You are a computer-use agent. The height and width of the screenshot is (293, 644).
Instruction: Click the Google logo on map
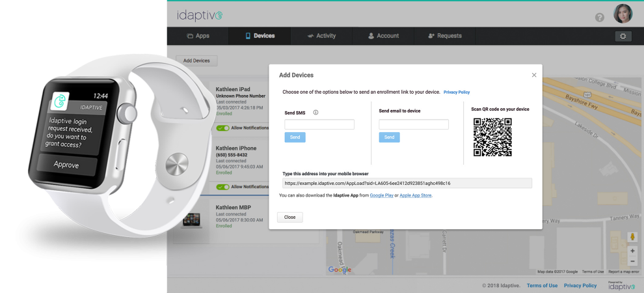[x=340, y=270]
